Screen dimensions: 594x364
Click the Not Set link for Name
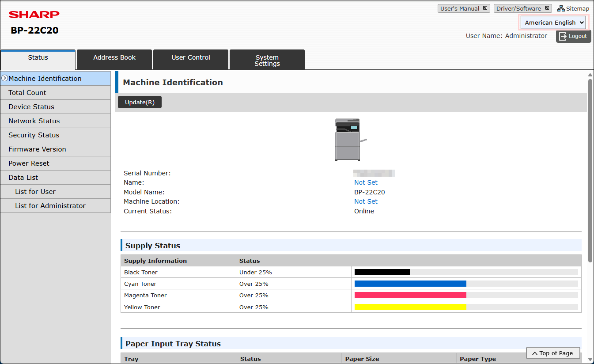(x=366, y=182)
